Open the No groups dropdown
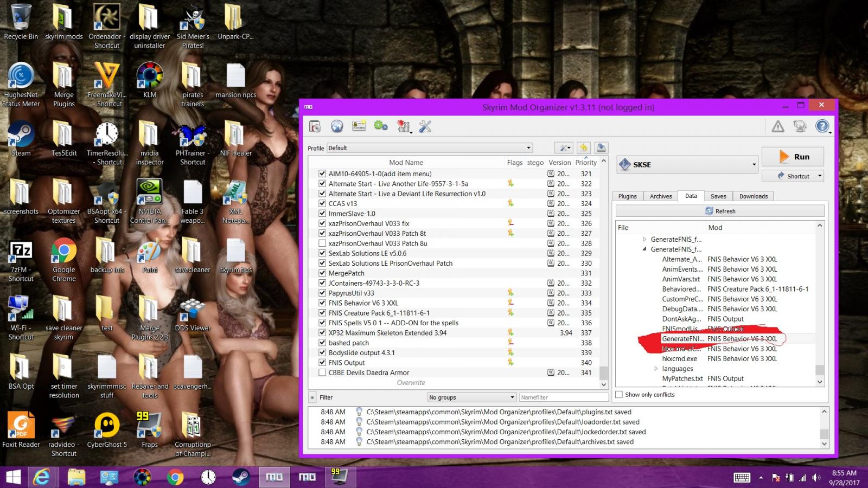The height and width of the screenshot is (488, 868). pyautogui.click(x=471, y=397)
